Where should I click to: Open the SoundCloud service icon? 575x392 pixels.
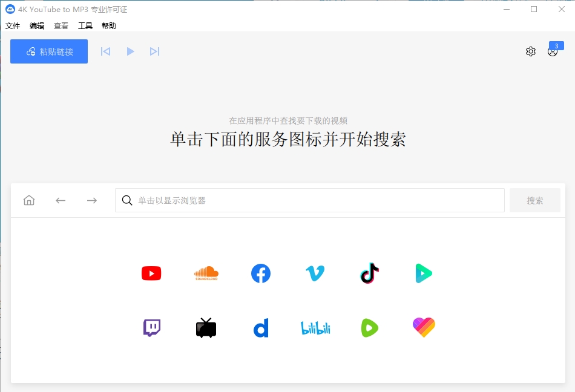click(x=206, y=273)
